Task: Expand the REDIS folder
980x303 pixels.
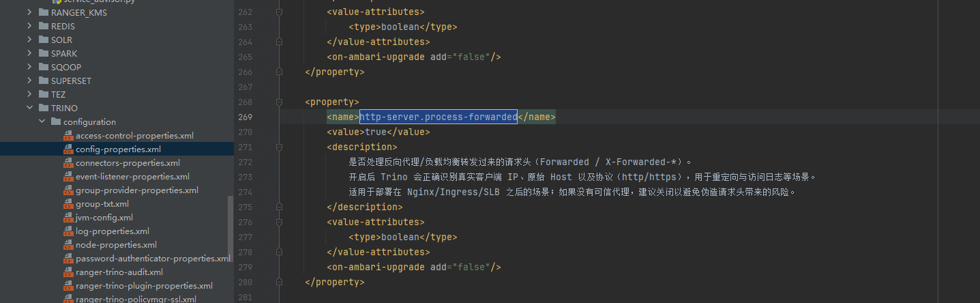Action: (x=29, y=26)
